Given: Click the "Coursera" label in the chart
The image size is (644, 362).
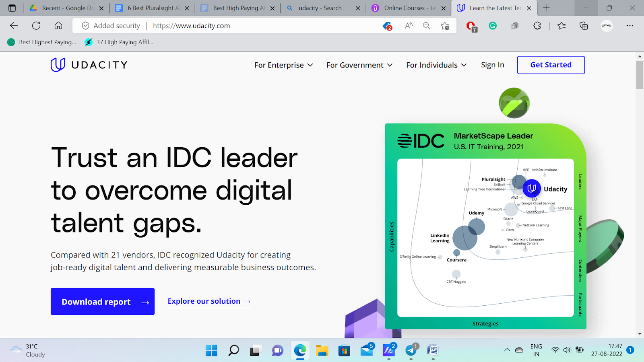Looking at the screenshot, I should [456, 260].
